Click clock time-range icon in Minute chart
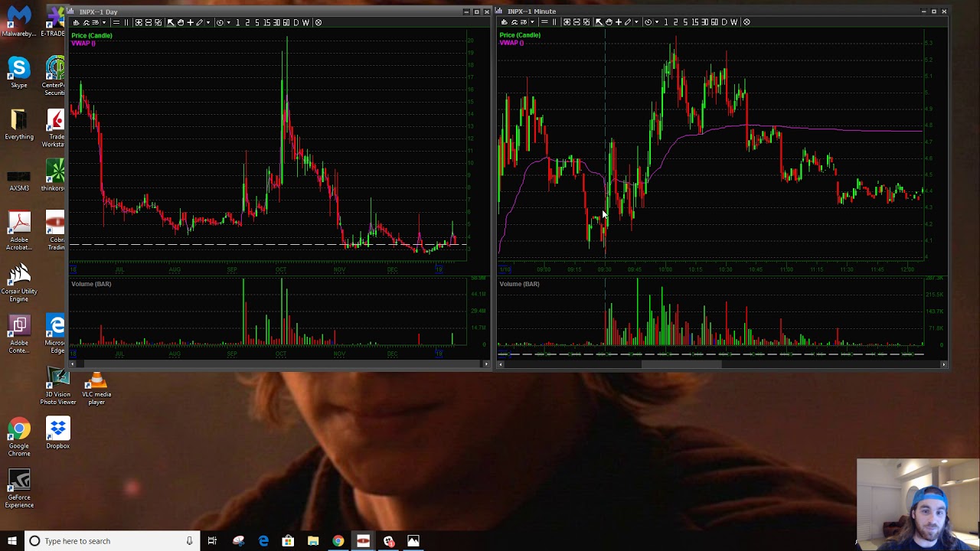 (x=648, y=22)
